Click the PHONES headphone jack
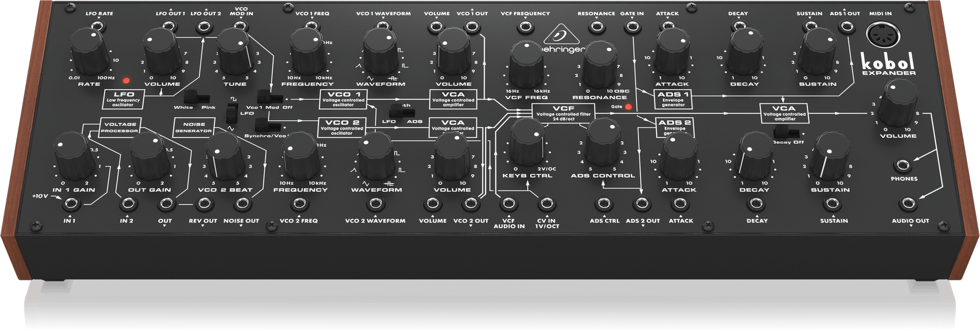The height and width of the screenshot is (332, 980). [903, 165]
